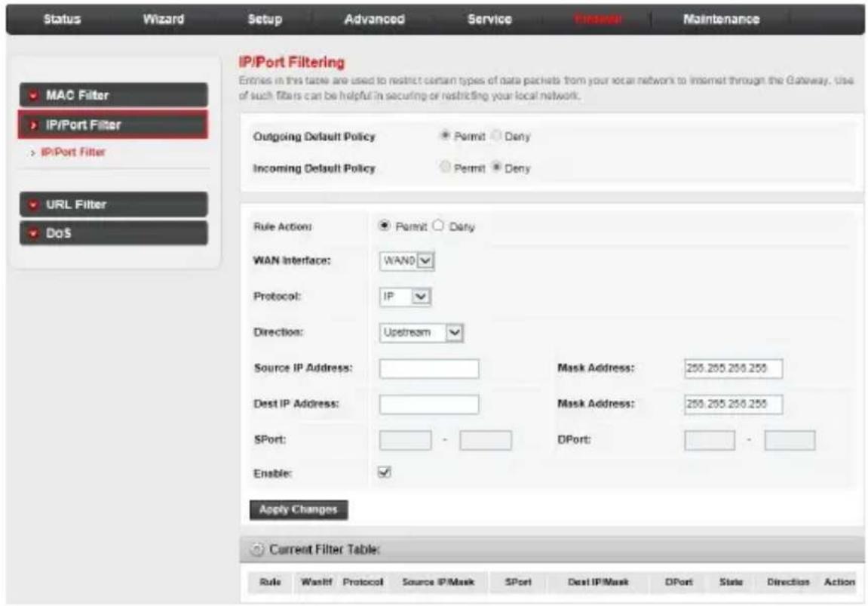Click the SPort start field
This screenshot has width=868, height=606.
[x=405, y=441]
